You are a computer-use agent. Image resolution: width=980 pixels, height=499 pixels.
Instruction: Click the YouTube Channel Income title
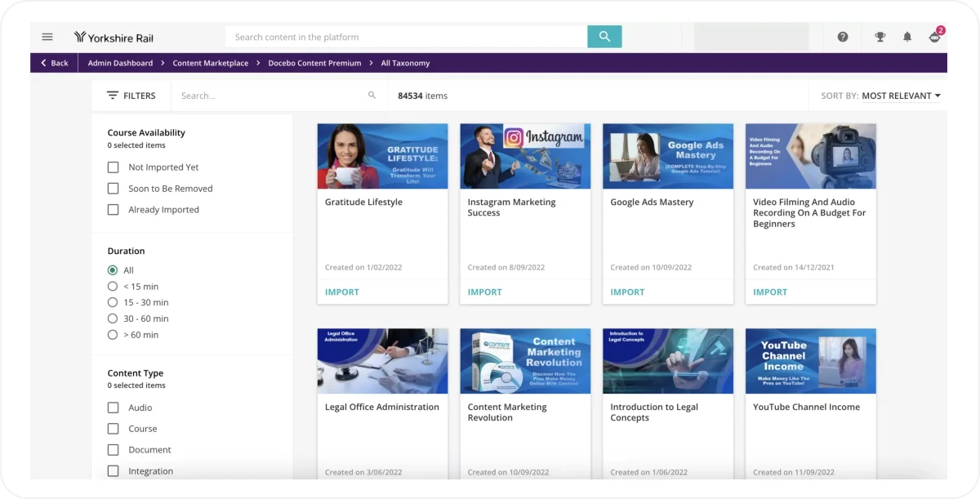point(806,407)
